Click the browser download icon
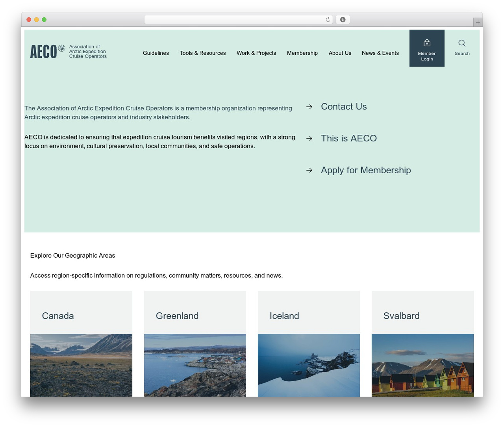This screenshot has height=427, width=504. pos(343,20)
